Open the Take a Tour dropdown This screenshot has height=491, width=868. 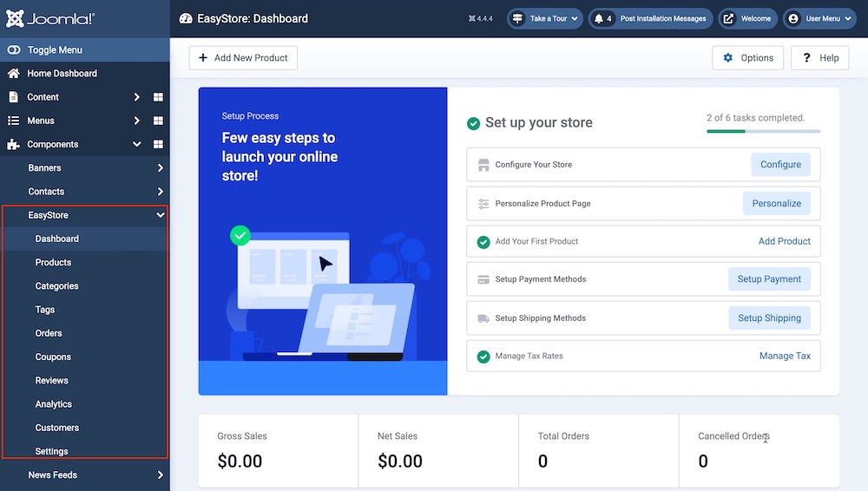[x=545, y=19]
